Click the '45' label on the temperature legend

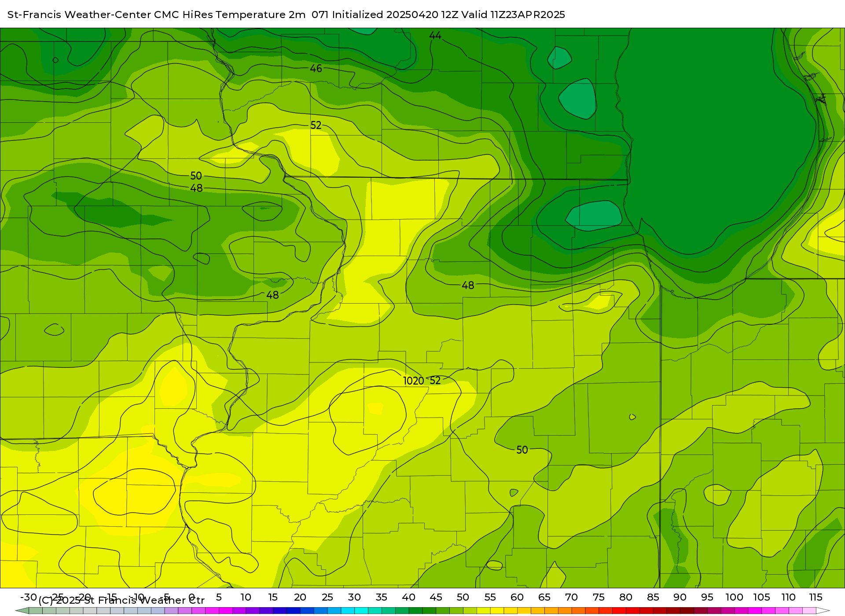click(436, 598)
